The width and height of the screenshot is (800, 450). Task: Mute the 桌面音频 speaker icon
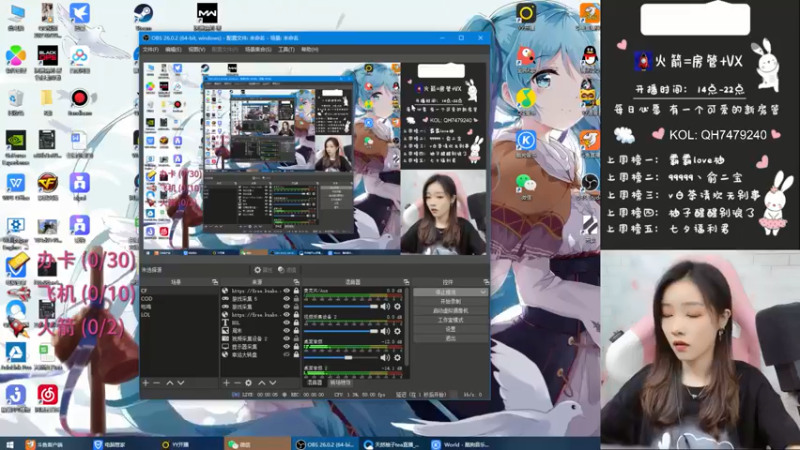385,358
